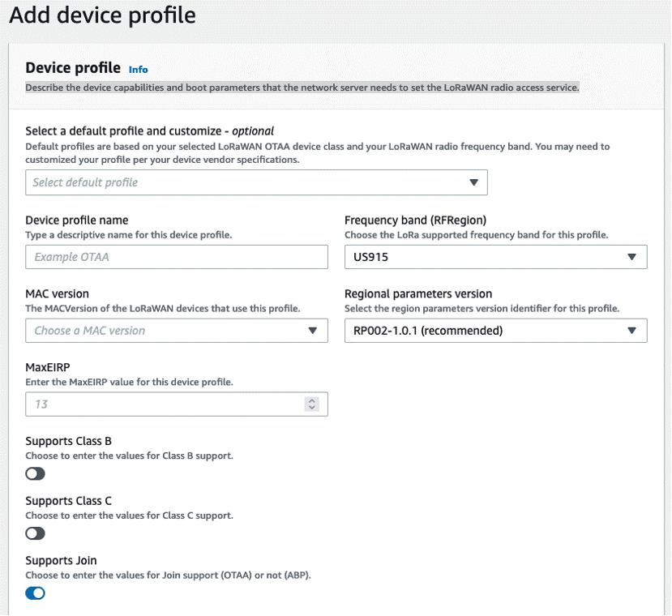Click the arrow icon in the MAC version box

[312, 331]
